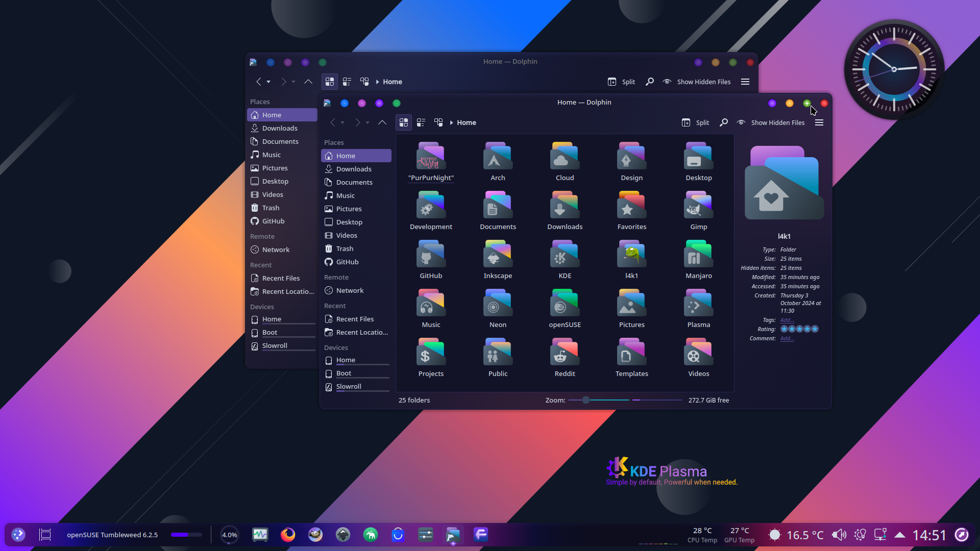Open the openSUSE folder icon
Screen dimensions: 980x551
pos(565,304)
